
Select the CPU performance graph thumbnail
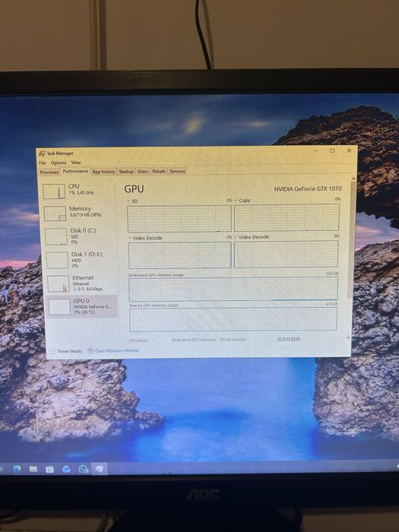[54, 192]
